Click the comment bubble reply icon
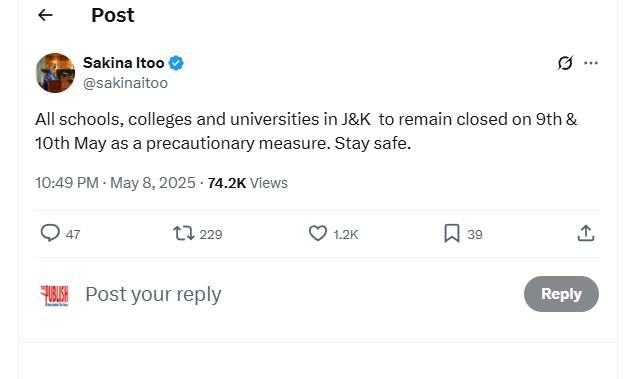Viewport: 637px width, 379px height. point(50,233)
